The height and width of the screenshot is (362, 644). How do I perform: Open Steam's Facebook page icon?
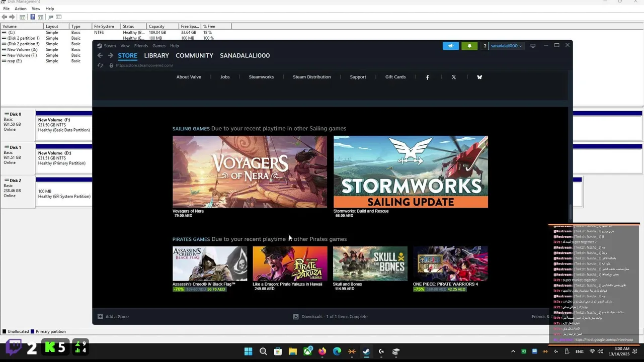[x=428, y=77]
